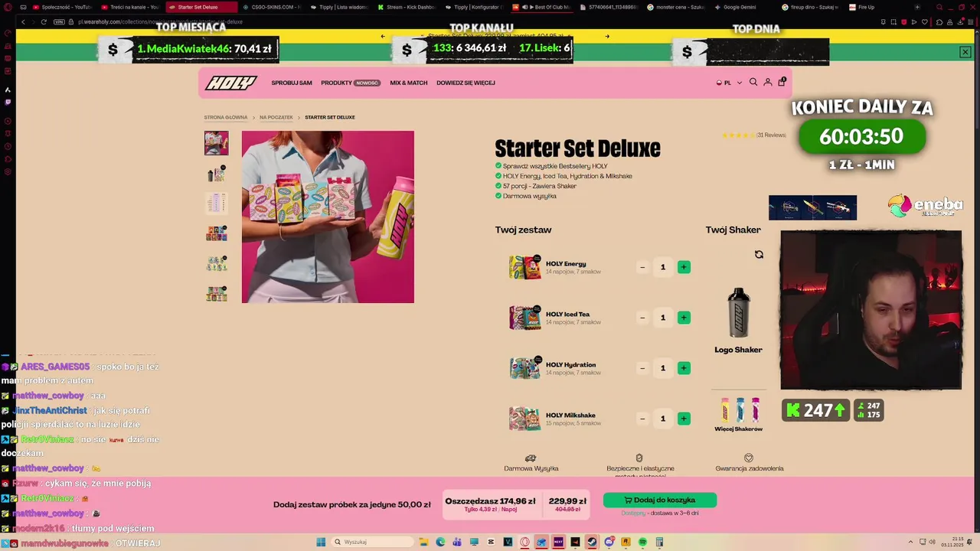The image size is (980, 551).
Task: Open SPROBUJ SAM menu item
Action: click(292, 83)
